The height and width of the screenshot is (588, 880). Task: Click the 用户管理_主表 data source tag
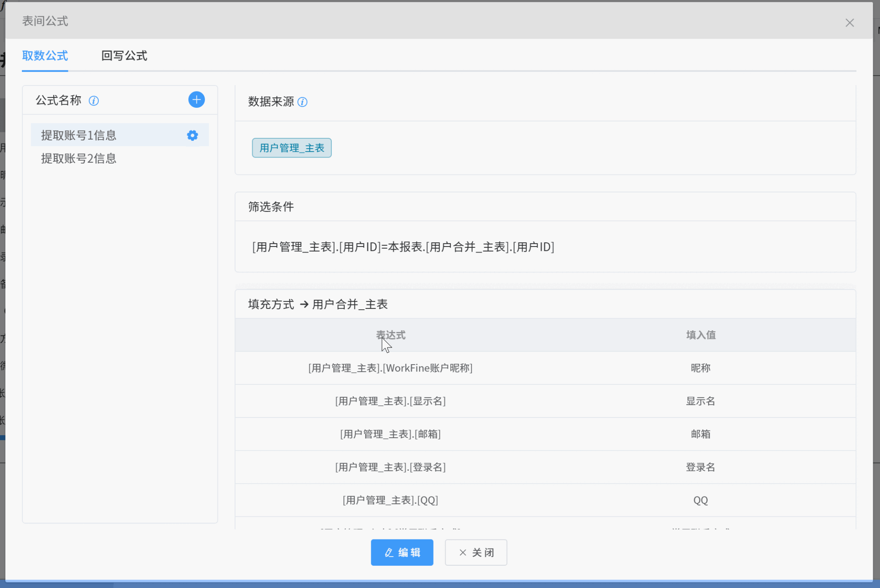(x=292, y=148)
